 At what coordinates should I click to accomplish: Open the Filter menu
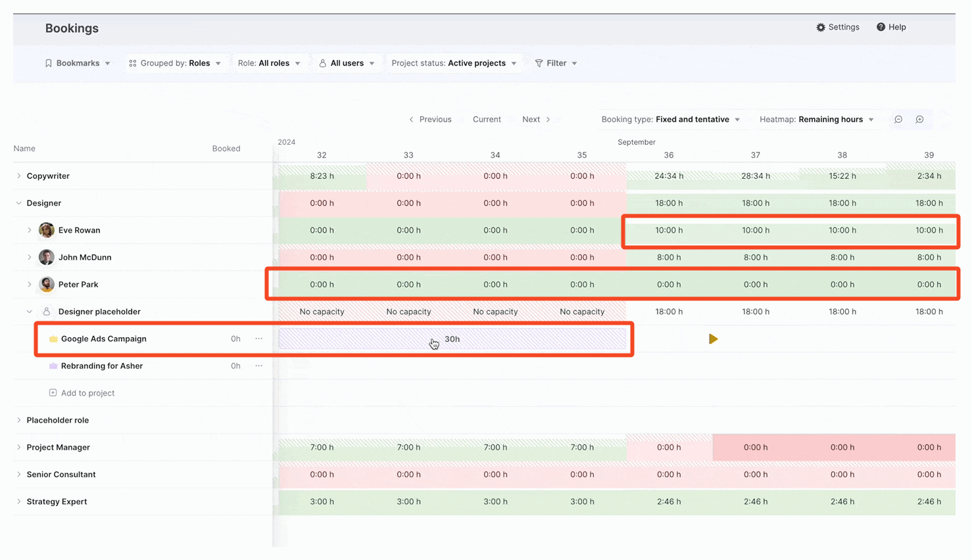click(x=556, y=64)
